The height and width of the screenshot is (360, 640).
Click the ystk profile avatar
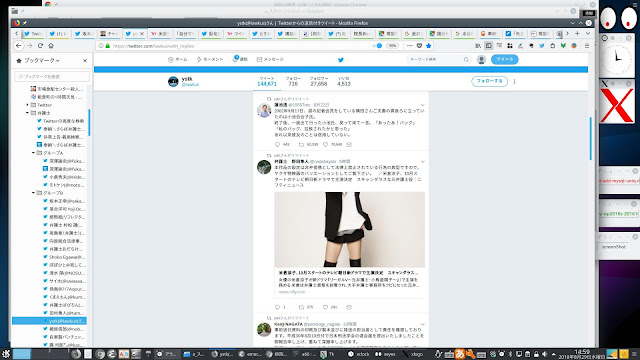[173, 81]
